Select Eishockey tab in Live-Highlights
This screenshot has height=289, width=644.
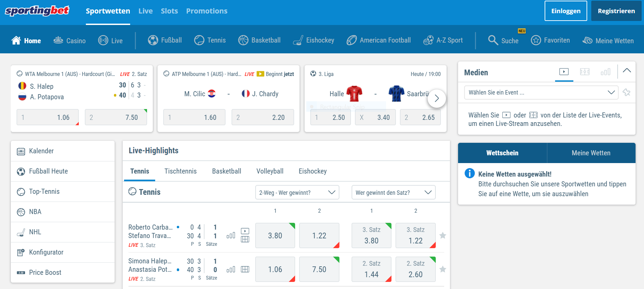313,171
